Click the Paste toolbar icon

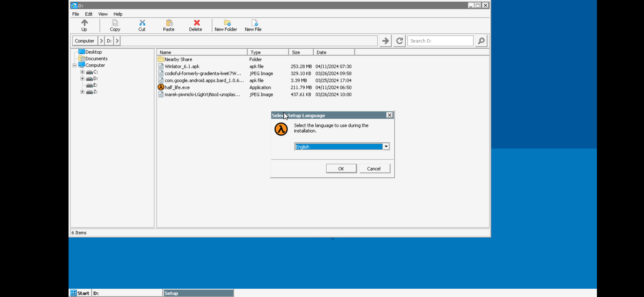[169, 25]
